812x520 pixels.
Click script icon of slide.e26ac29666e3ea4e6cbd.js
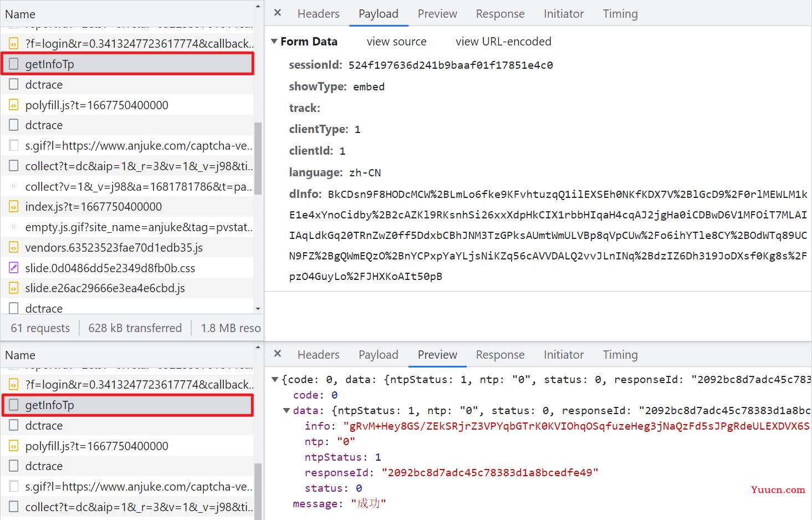click(14, 288)
